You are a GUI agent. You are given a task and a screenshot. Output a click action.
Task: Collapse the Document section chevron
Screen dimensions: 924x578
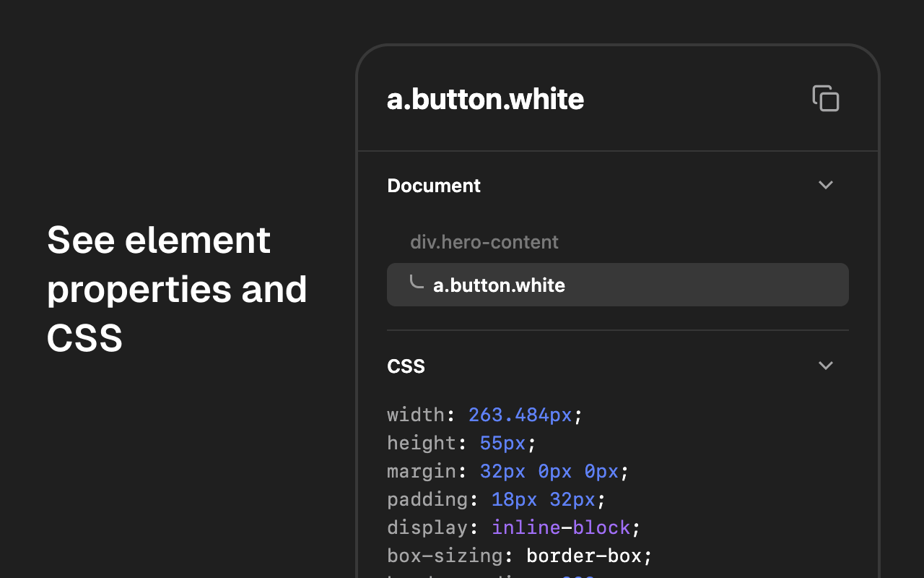pos(826,185)
